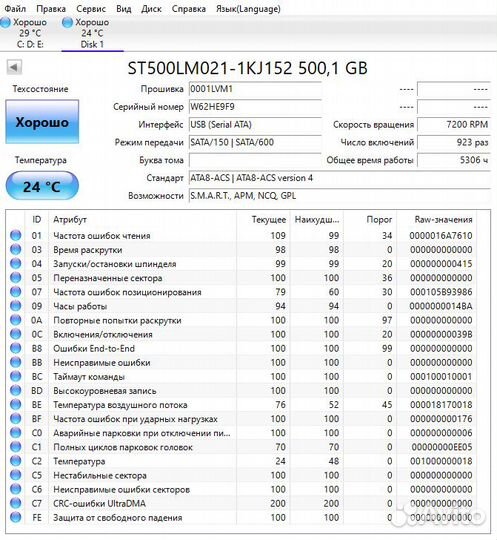Click status icon for attribute BF
497x540 pixels.
(x=15, y=419)
